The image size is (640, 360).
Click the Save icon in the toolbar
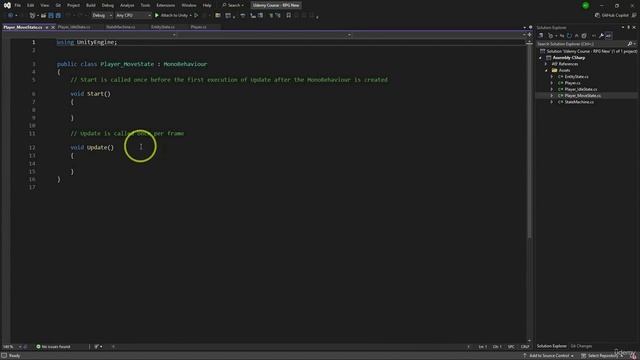51,16
